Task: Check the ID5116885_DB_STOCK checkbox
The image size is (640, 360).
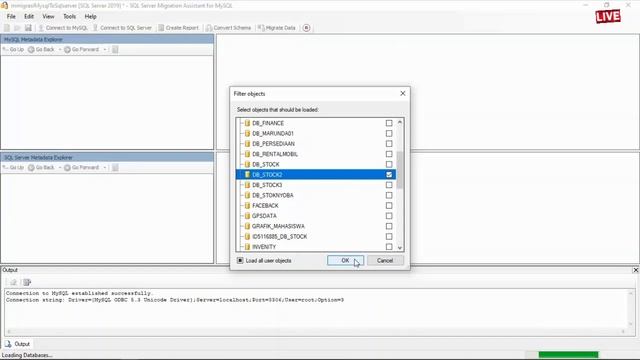Action: 389,237
